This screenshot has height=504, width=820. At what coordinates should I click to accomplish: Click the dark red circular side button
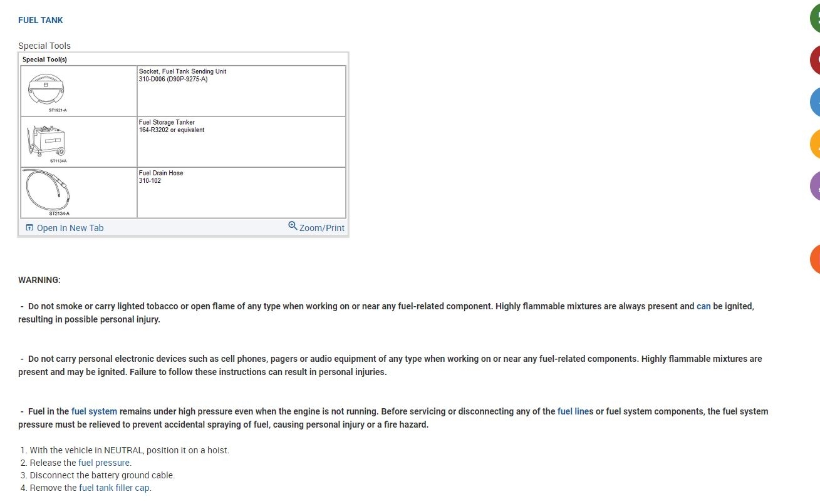tap(815, 60)
